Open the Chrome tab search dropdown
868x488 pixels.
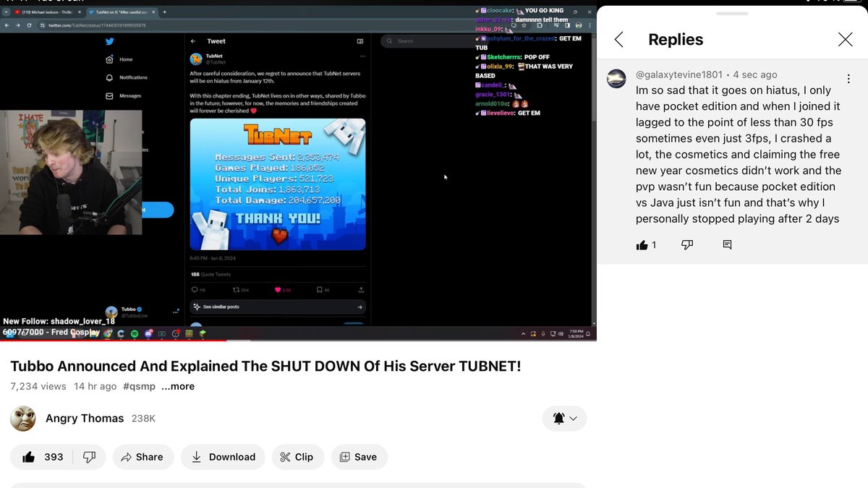6,12
